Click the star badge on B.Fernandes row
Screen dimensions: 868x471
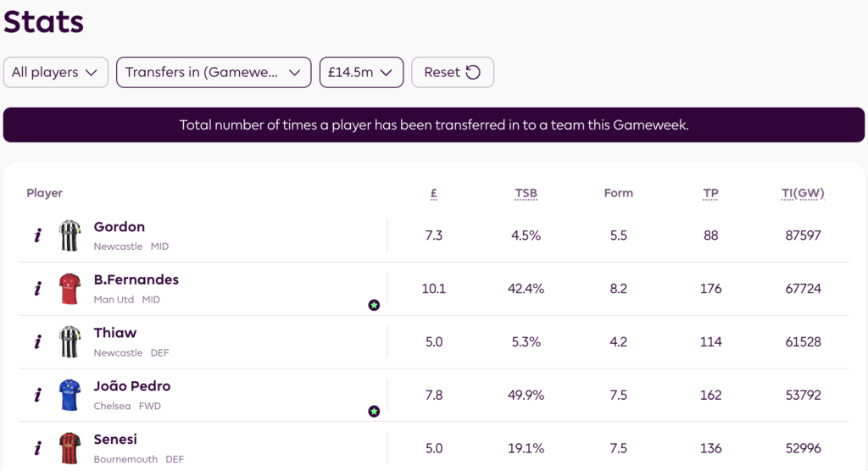point(374,305)
